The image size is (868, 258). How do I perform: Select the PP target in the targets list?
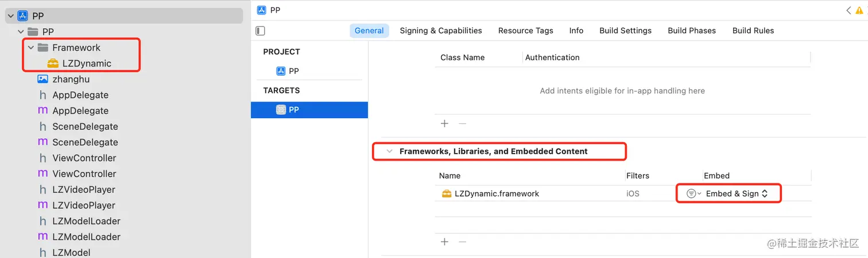[293, 110]
